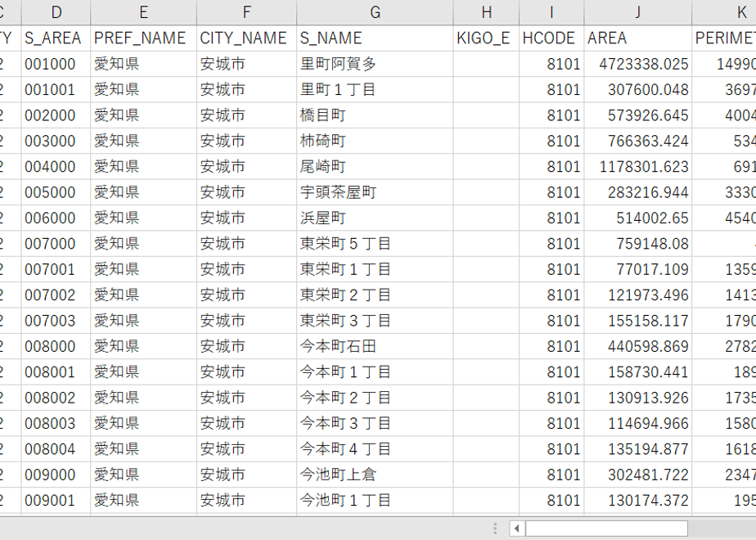Click cell containing 東栄町２丁目

click(x=375, y=295)
